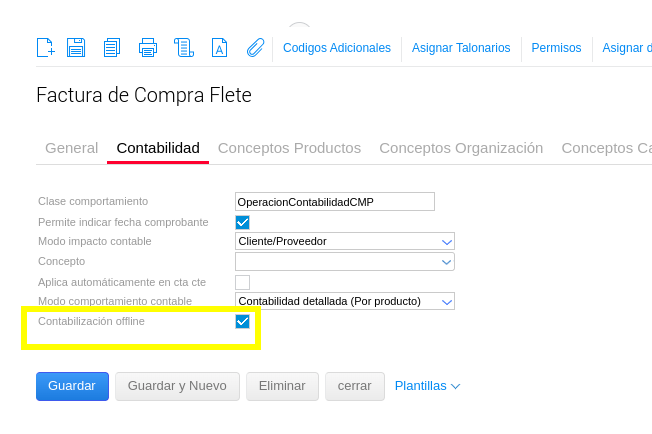
Task: Open the 'Plantillas' dropdown menu
Action: [x=427, y=386]
